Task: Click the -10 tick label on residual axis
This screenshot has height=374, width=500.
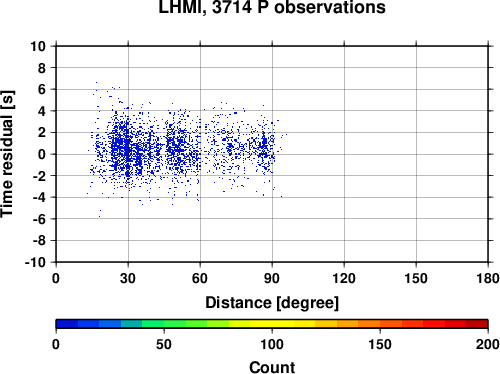Action: [x=35, y=262]
